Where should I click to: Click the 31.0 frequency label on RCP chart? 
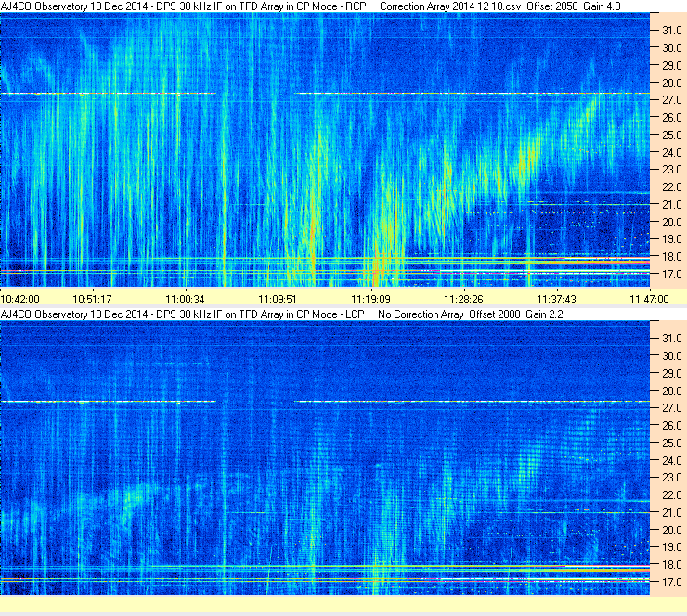click(x=671, y=31)
